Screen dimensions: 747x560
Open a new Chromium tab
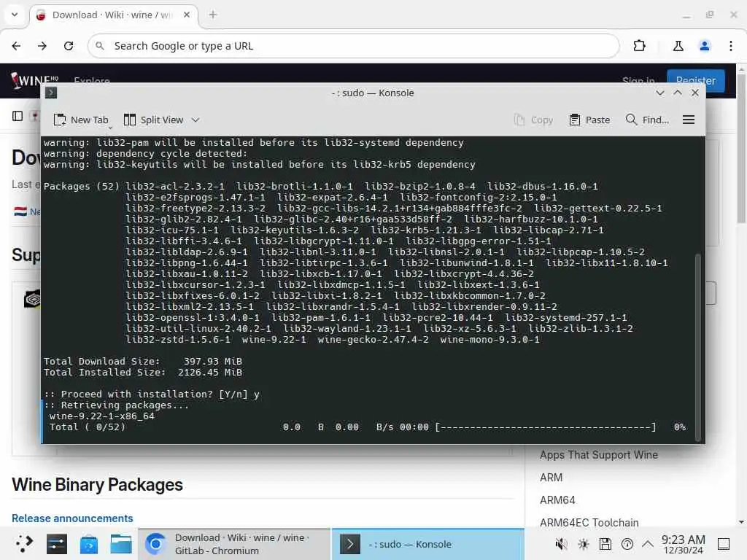pos(213,15)
